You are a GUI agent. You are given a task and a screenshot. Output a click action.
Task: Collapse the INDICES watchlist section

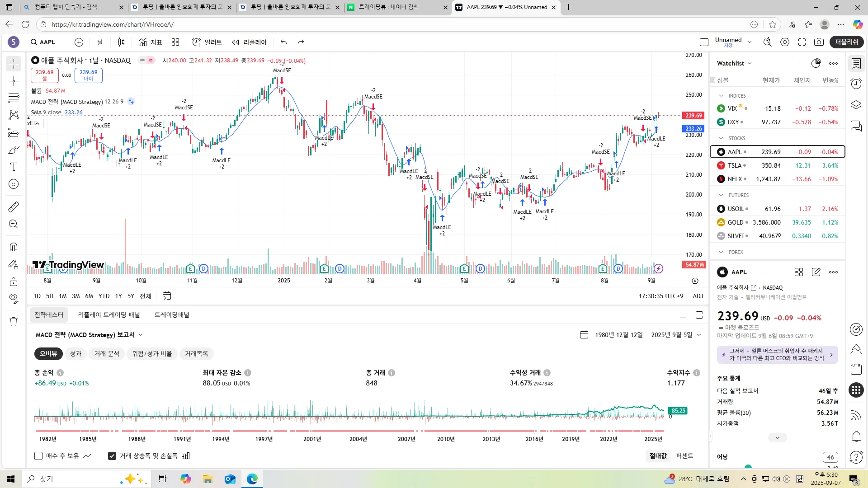point(721,96)
